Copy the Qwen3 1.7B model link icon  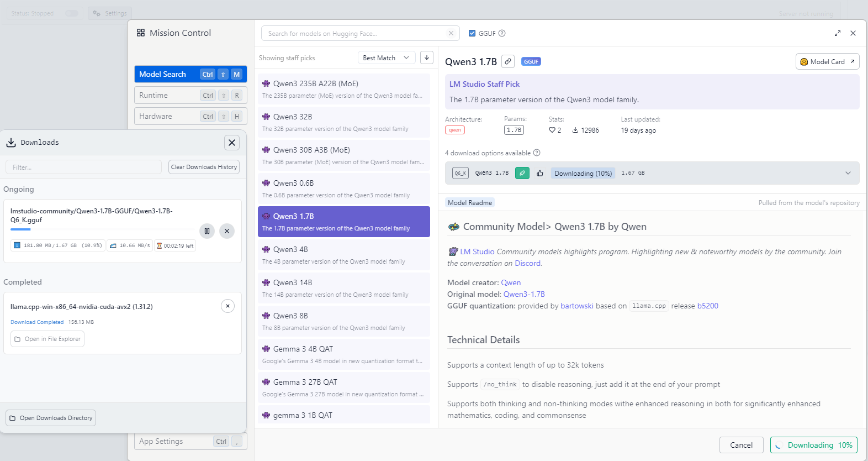click(x=508, y=61)
